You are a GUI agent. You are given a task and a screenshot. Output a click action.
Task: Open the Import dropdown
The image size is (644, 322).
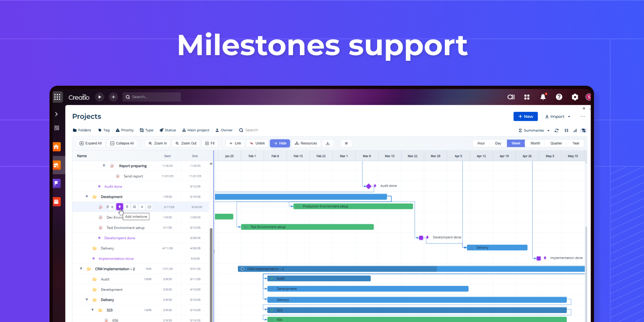(x=557, y=116)
